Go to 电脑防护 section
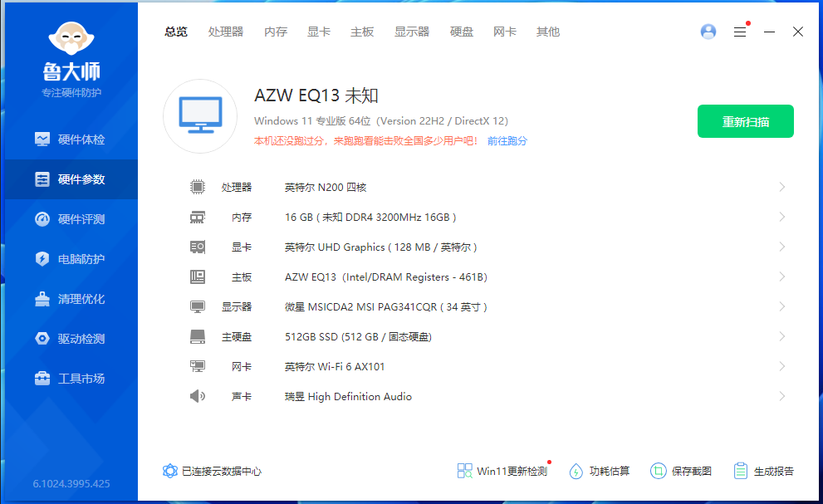The width and height of the screenshot is (823, 504). coord(71,259)
